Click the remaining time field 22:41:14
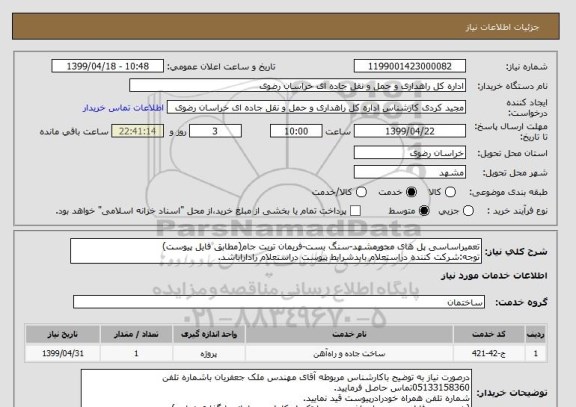576x407 pixels. pyautogui.click(x=138, y=131)
